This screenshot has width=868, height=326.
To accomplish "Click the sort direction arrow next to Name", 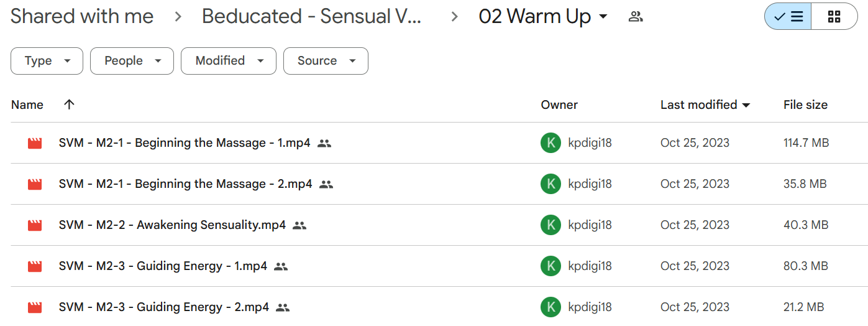I will pos(69,105).
